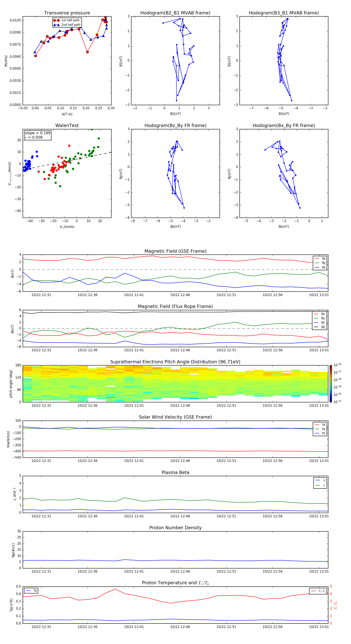The width and height of the screenshot is (351, 644).
Task: Click the "WalenTest" plot title
Action: pyautogui.click(x=67, y=125)
